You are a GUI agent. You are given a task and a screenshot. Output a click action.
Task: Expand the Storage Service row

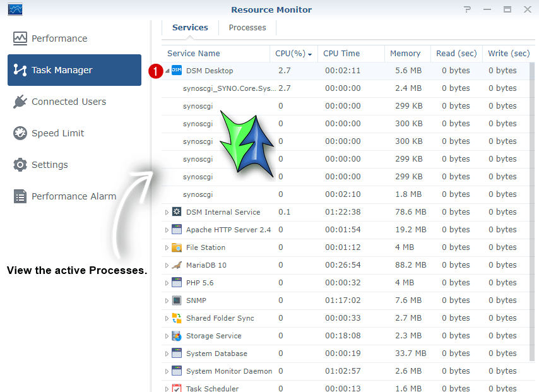coord(167,336)
